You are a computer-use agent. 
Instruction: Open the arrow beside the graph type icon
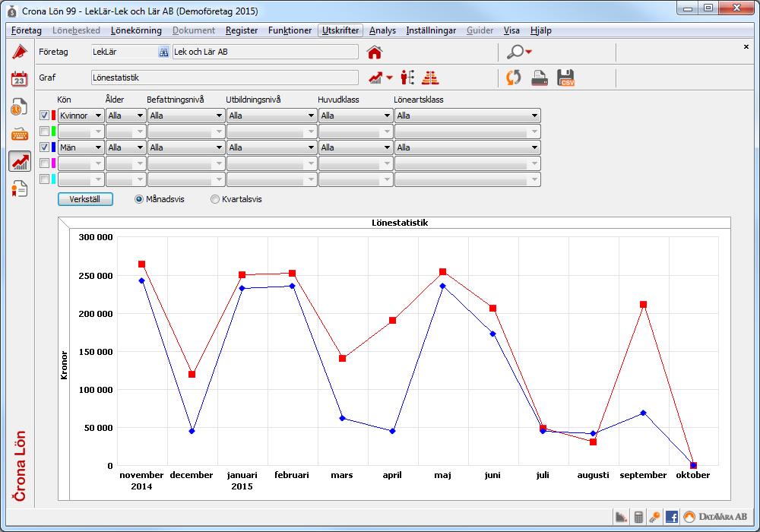(389, 78)
